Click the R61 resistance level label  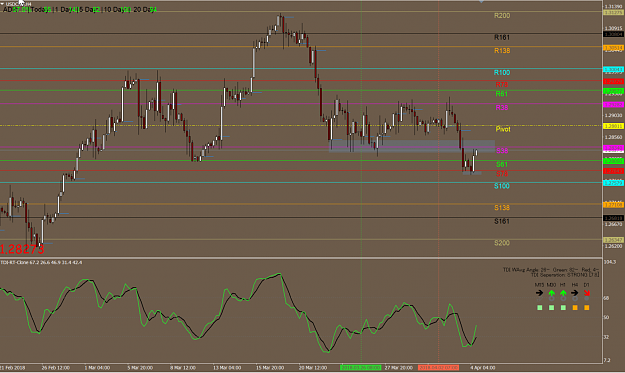[501, 94]
